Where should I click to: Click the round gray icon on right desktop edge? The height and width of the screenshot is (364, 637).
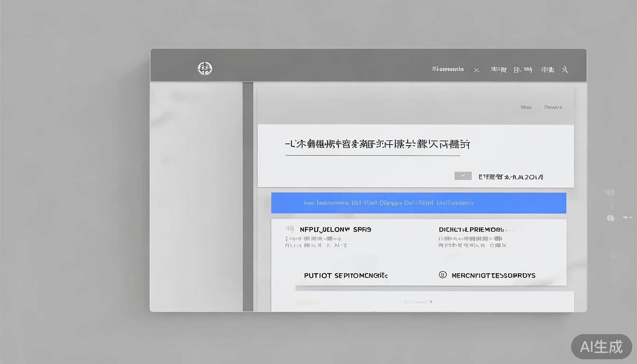(x=610, y=218)
